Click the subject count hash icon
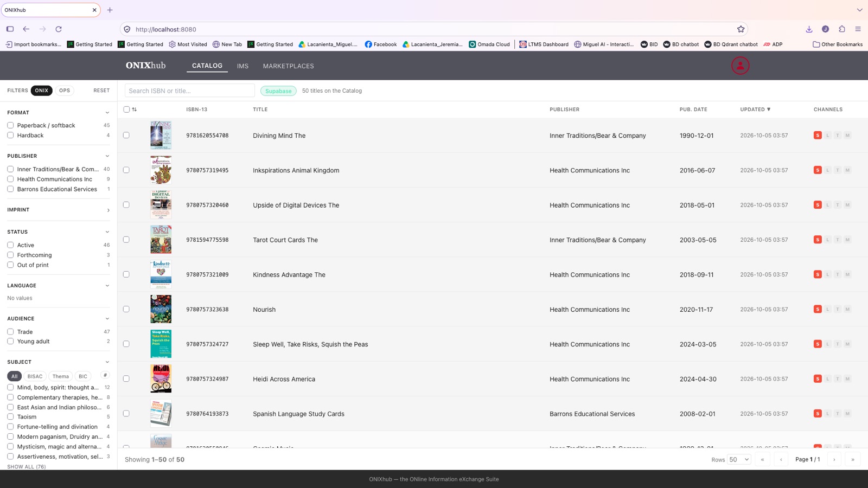Screen dimensions: 868x488 point(105,375)
